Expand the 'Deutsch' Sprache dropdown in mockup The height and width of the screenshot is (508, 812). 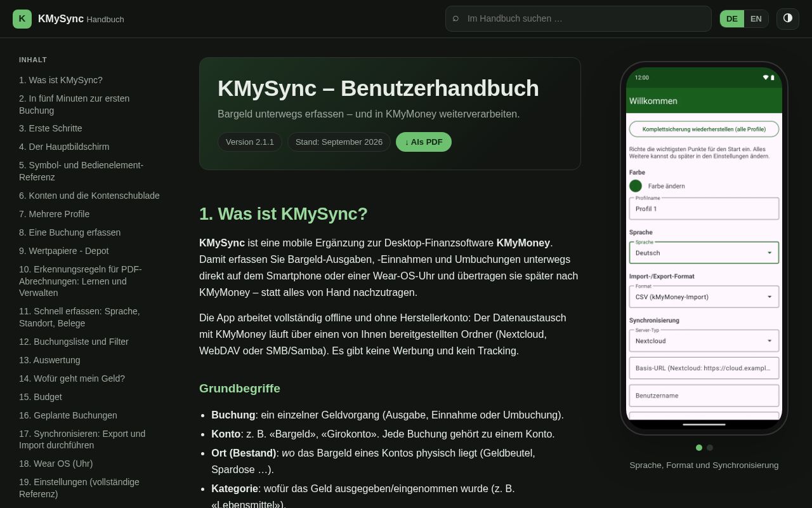[x=704, y=253]
